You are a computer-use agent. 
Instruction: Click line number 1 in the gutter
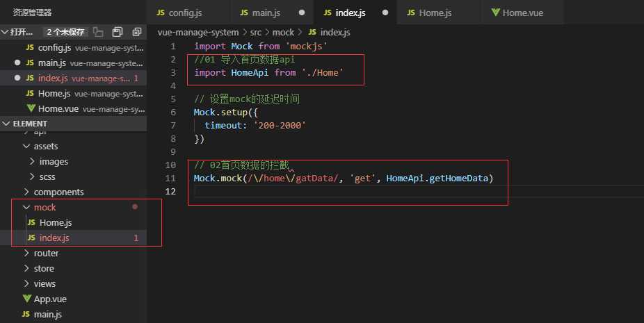[x=173, y=47]
